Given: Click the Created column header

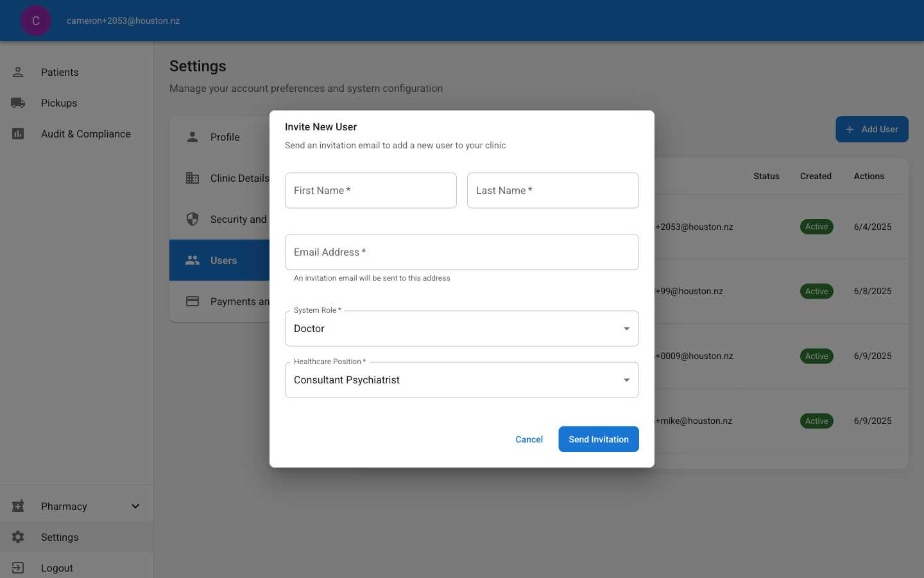Looking at the screenshot, I should click(x=816, y=176).
